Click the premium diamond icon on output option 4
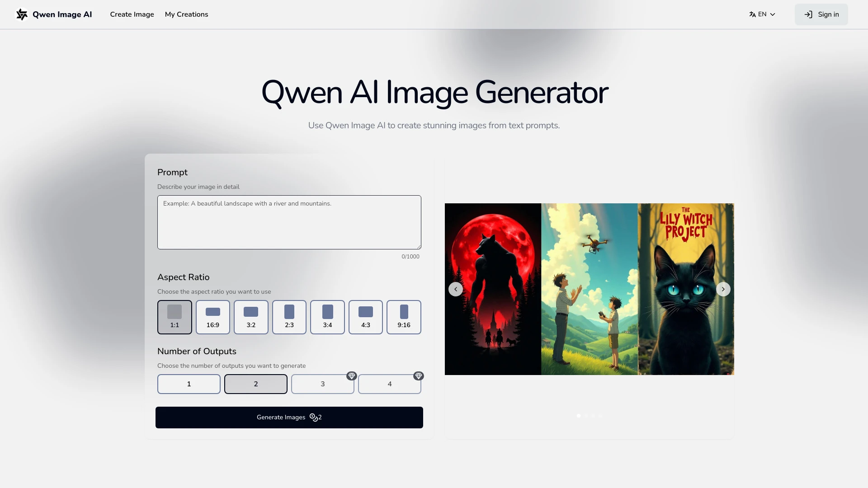The height and width of the screenshot is (488, 868). [419, 375]
